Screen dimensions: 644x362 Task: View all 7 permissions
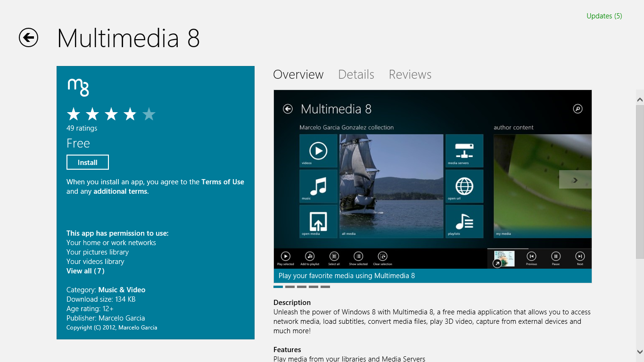tap(85, 271)
